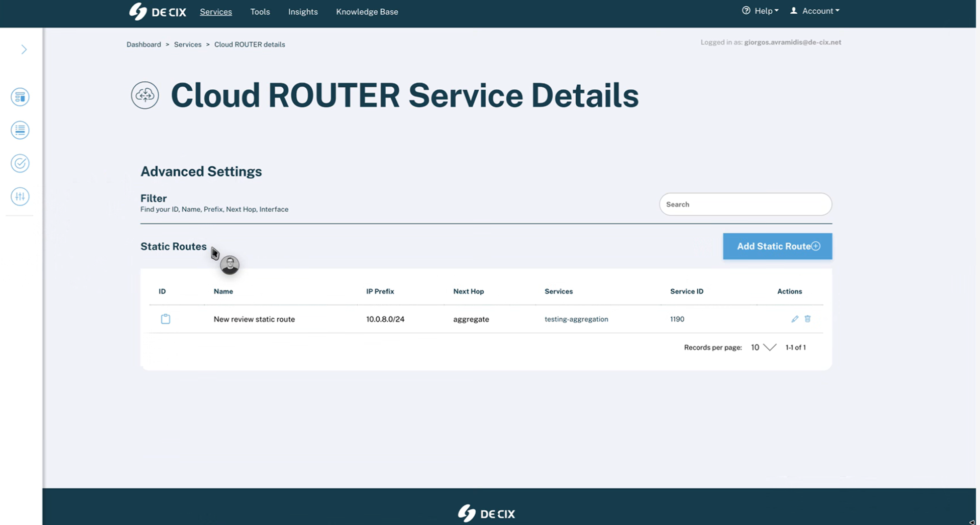This screenshot has width=980, height=525.
Task: Select the 'New review static route' name cell
Action: point(254,319)
